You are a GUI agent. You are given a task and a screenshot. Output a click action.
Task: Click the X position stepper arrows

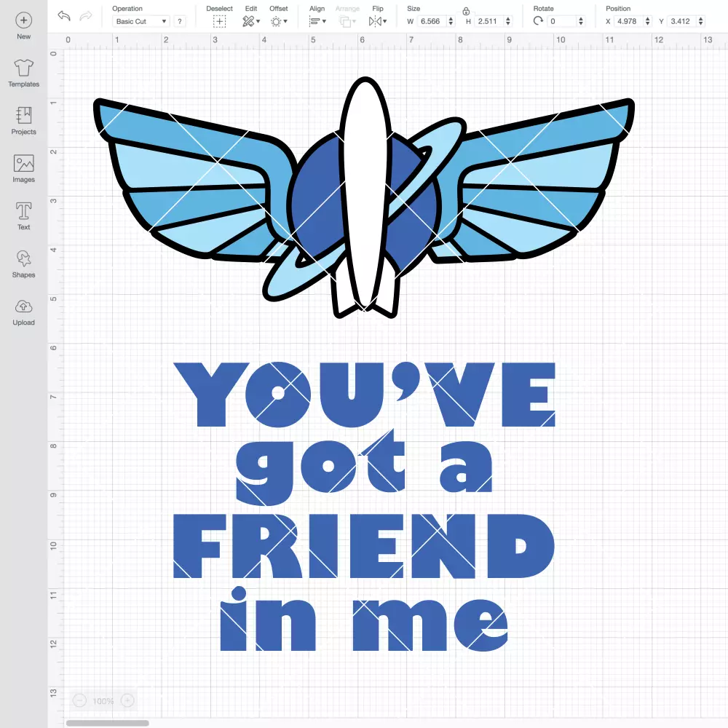click(x=648, y=21)
